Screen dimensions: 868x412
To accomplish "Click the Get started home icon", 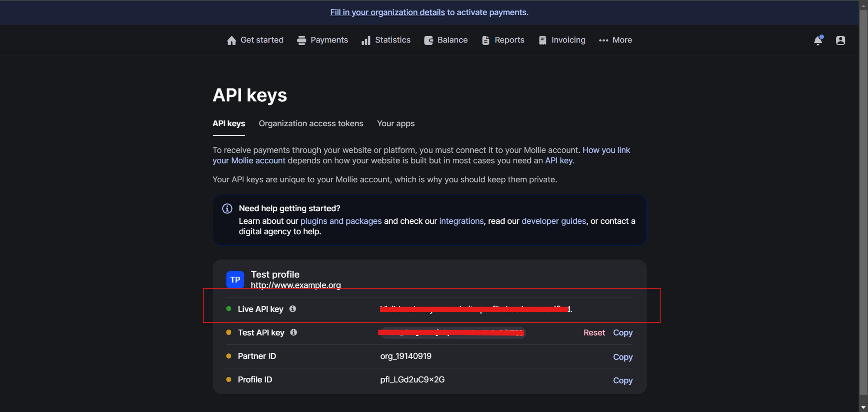I will (x=232, y=40).
